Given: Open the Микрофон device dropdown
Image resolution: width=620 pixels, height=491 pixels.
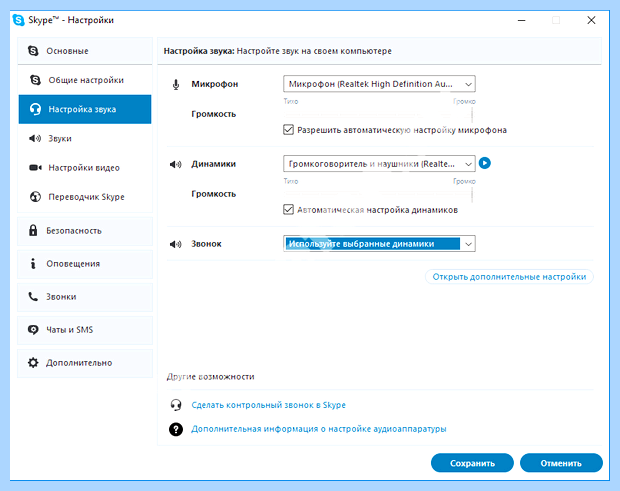Looking at the screenshot, I should tap(379, 84).
